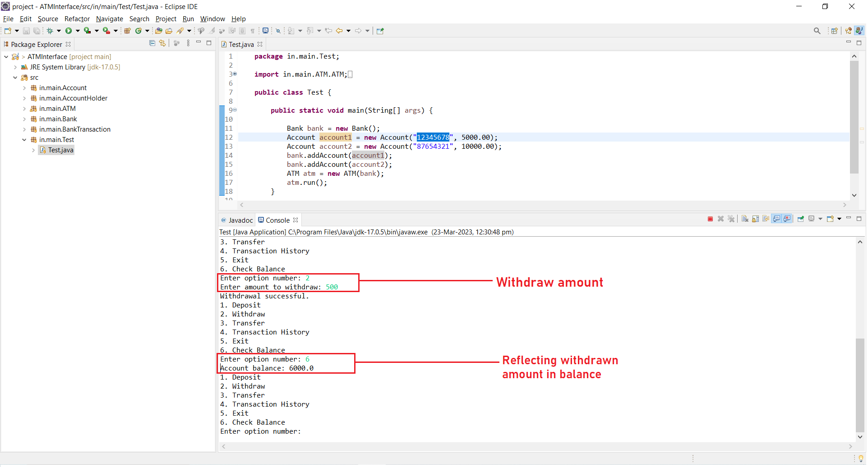Screen dimensions: 868x467
Task: Click the Open Type folder icon
Action: [x=158, y=31]
